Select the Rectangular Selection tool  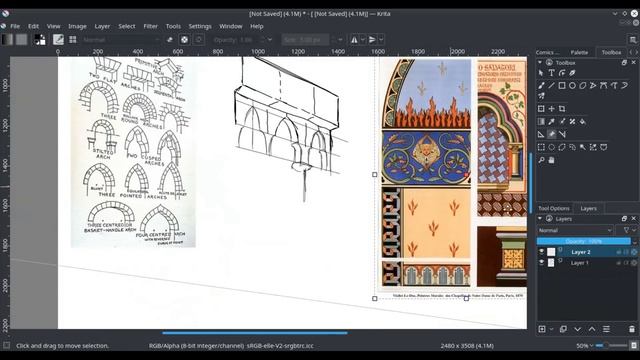[541, 147]
